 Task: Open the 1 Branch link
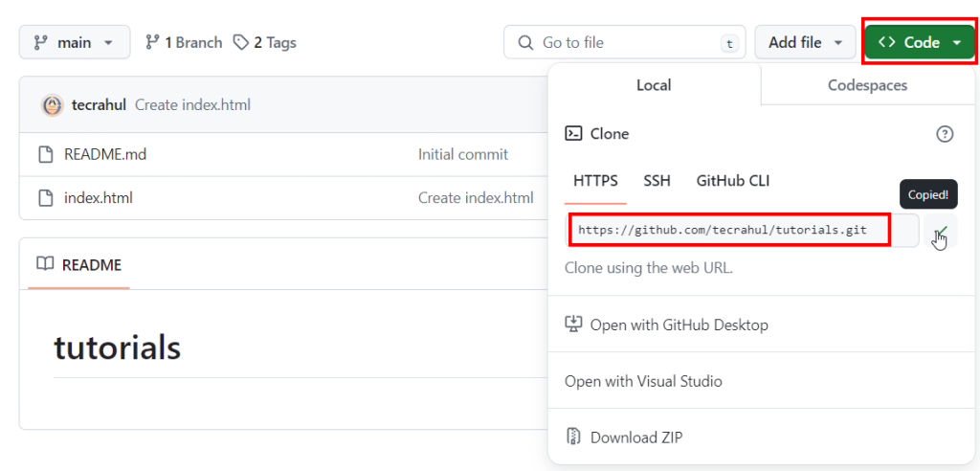[184, 42]
